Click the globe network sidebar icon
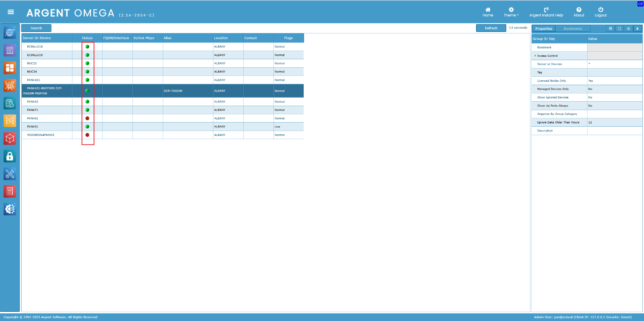The height and width of the screenshot is (321, 644). coord(10,32)
